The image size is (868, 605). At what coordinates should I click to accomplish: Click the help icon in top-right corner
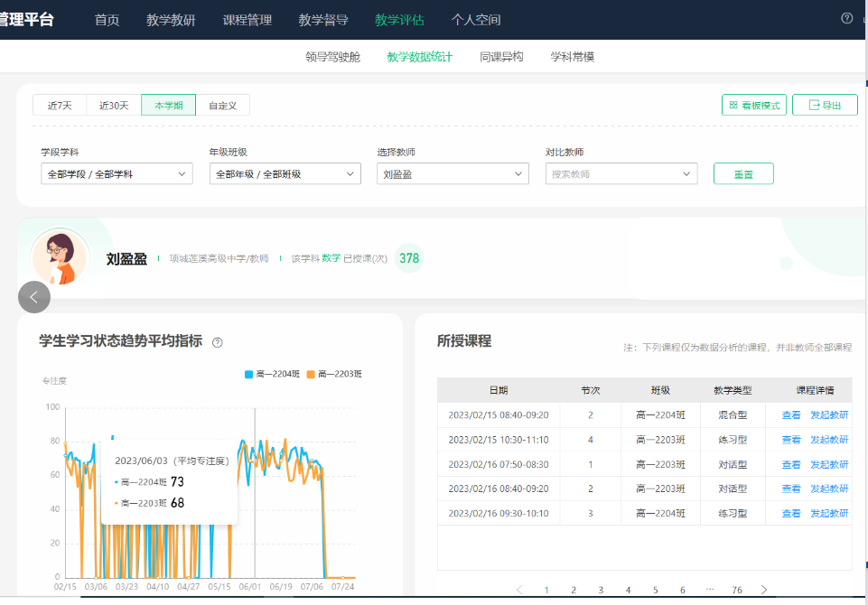[846, 18]
